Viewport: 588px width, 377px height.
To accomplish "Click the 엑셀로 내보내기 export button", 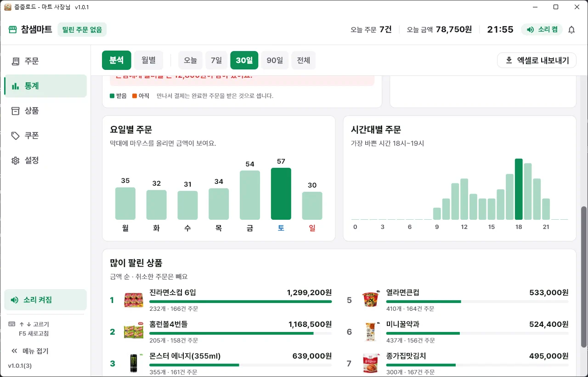I will click(537, 60).
